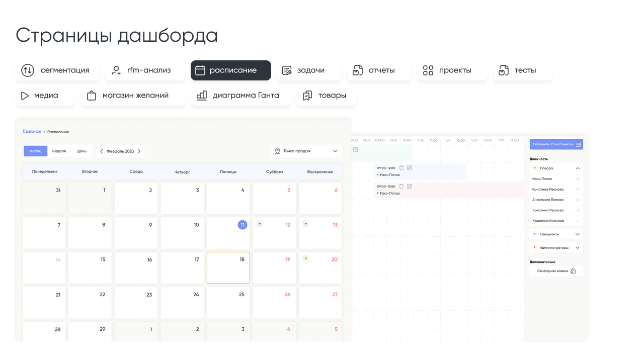Click the товары checklist-bookmark icon
Viewport: 644px width, 362px height.
[307, 96]
